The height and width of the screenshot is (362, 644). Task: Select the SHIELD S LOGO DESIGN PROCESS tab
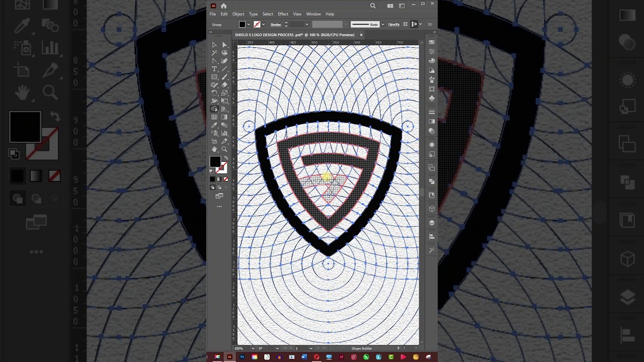pos(294,35)
